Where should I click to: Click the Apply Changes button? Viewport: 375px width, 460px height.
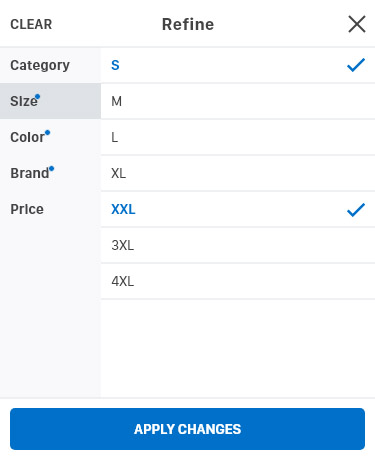[x=187, y=429]
